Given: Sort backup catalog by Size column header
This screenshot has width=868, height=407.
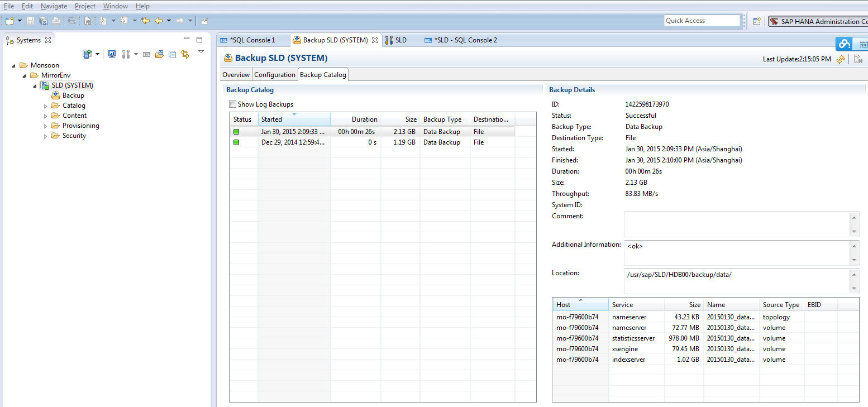Looking at the screenshot, I should (x=400, y=119).
